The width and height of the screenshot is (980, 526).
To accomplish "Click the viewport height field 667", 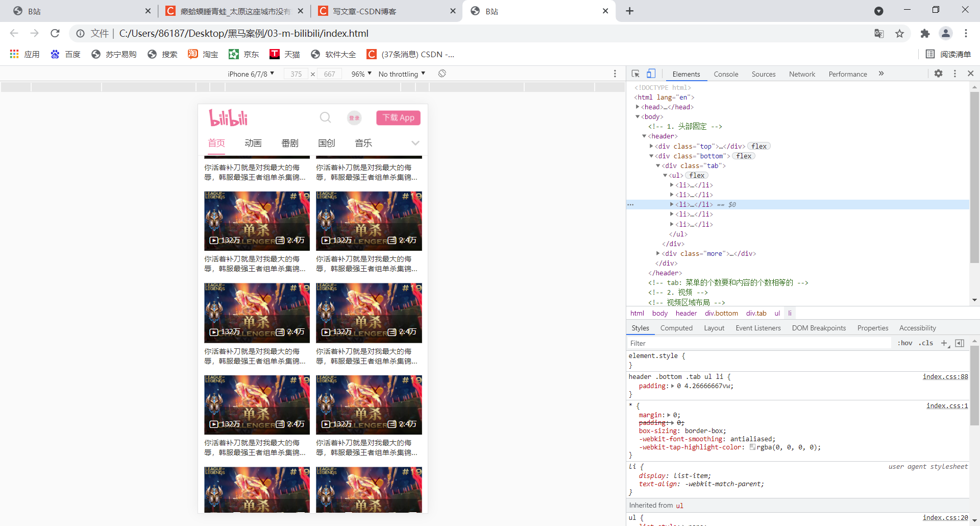I will (330, 74).
